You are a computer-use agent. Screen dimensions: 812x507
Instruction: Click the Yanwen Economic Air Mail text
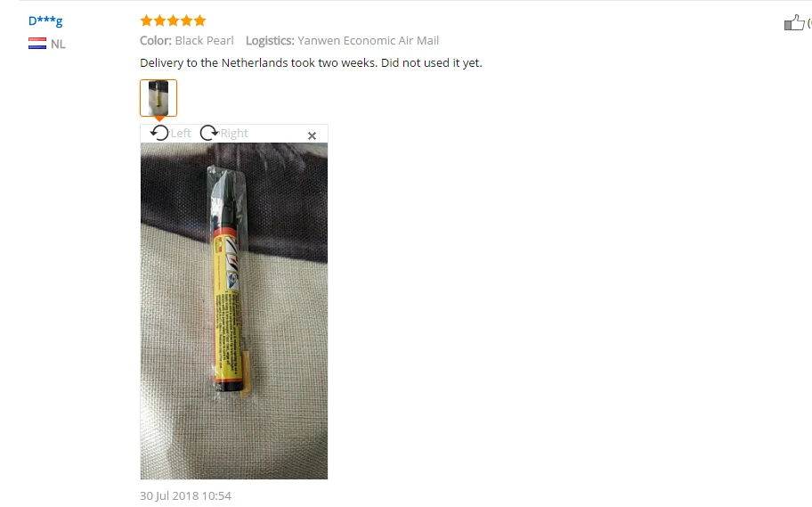[x=369, y=40]
